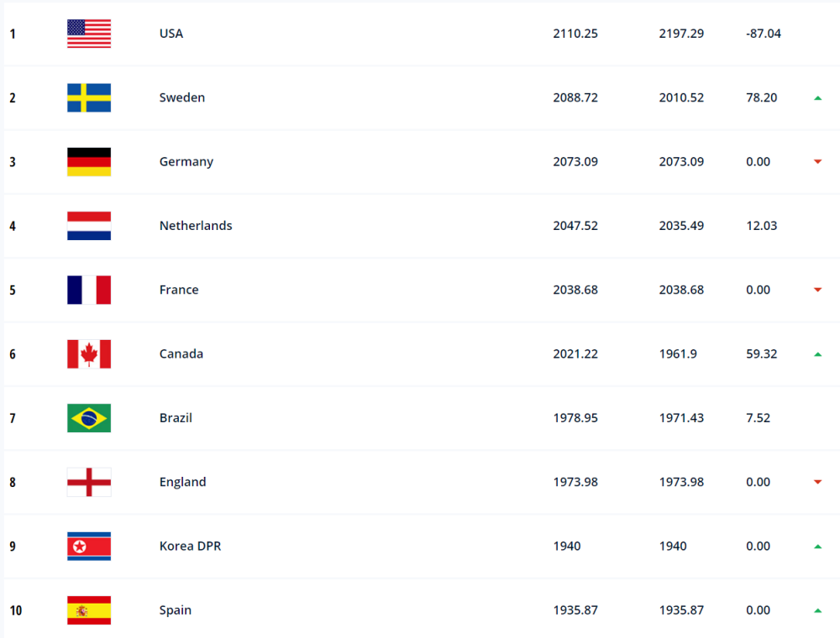Click Germany's red down arrow indicator
Image resolution: width=840 pixels, height=638 pixels.
pyautogui.click(x=817, y=162)
